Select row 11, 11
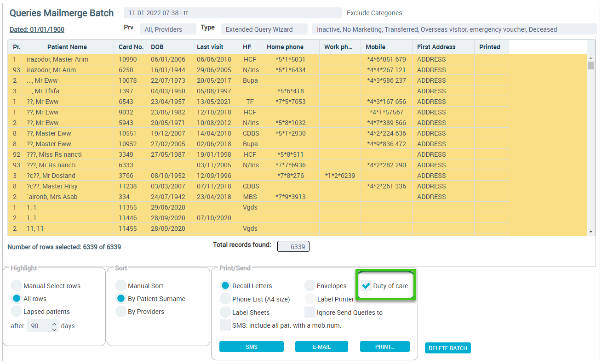This screenshot has height=364, width=602. click(258, 228)
